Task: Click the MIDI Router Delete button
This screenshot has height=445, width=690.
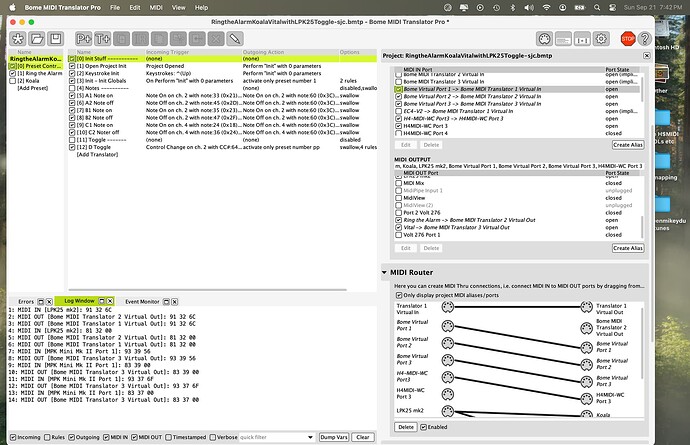Action: click(406, 427)
